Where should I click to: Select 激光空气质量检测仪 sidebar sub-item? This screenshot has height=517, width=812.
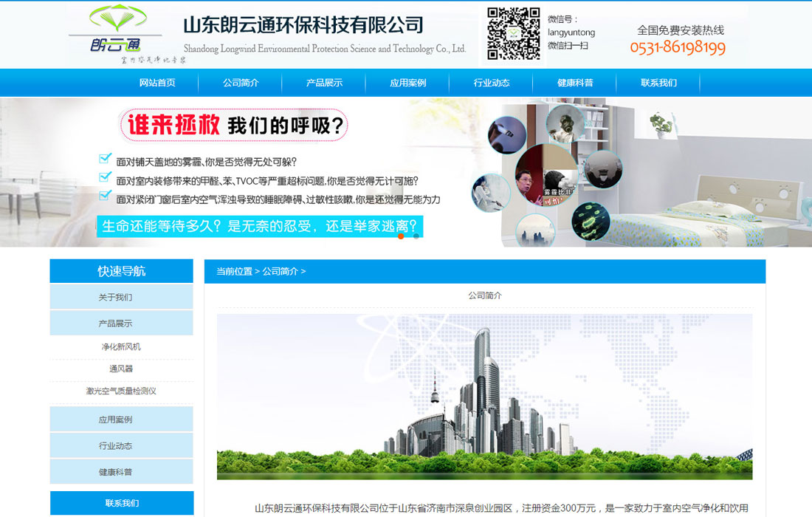click(x=121, y=391)
